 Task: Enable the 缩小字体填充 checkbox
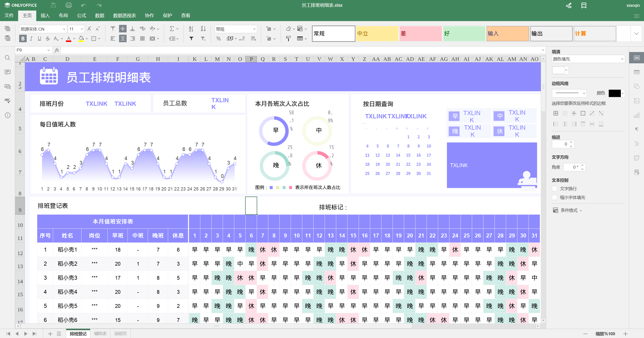pos(554,198)
